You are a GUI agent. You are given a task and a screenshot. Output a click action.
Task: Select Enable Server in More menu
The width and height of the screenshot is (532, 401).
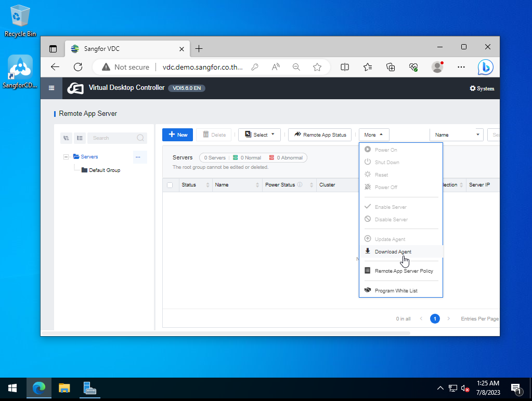click(x=401, y=207)
